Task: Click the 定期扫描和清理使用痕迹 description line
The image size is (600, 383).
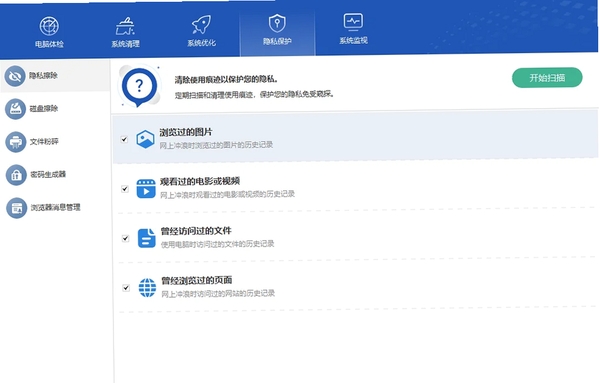Action: (x=254, y=94)
